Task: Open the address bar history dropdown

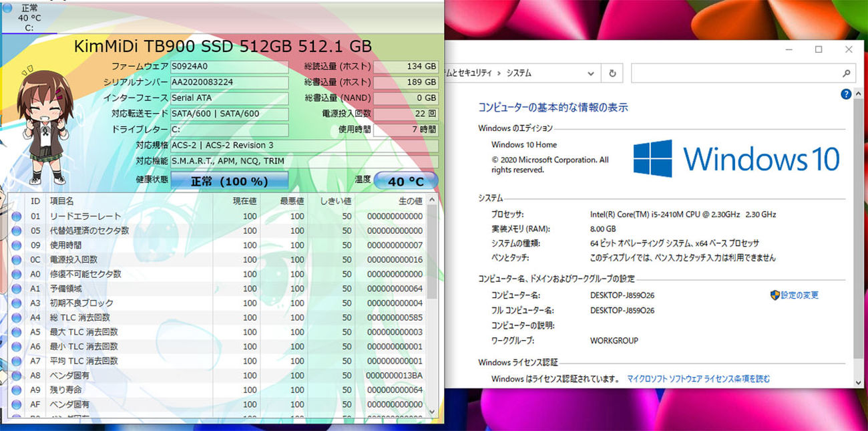Action: pyautogui.click(x=591, y=73)
